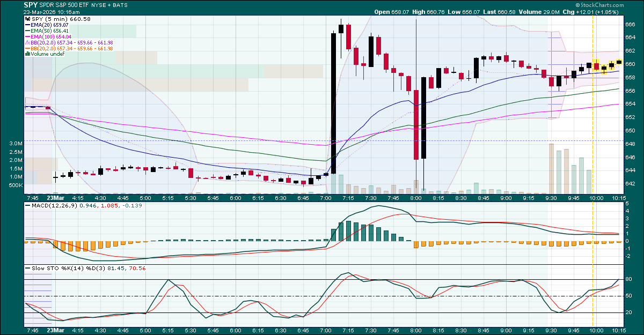The image size is (644, 335).
Task: Click the magenta line swatch beside EMA(100)
Action: click(27, 36)
